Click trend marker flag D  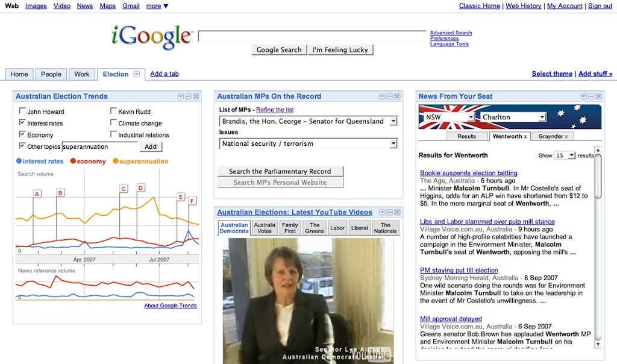point(141,187)
